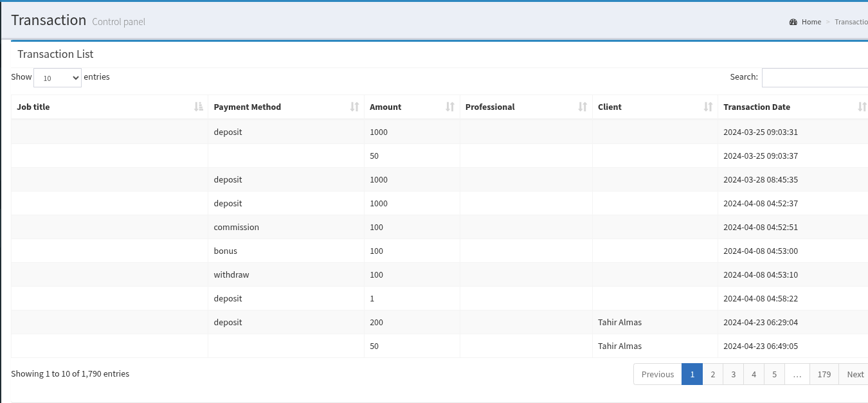The height and width of the screenshot is (403, 868).
Task: Sort by Job title column icon
Action: click(199, 107)
